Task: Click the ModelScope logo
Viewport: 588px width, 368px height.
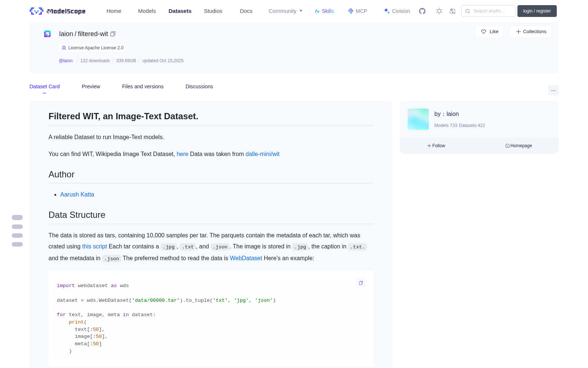Action: coord(58,11)
